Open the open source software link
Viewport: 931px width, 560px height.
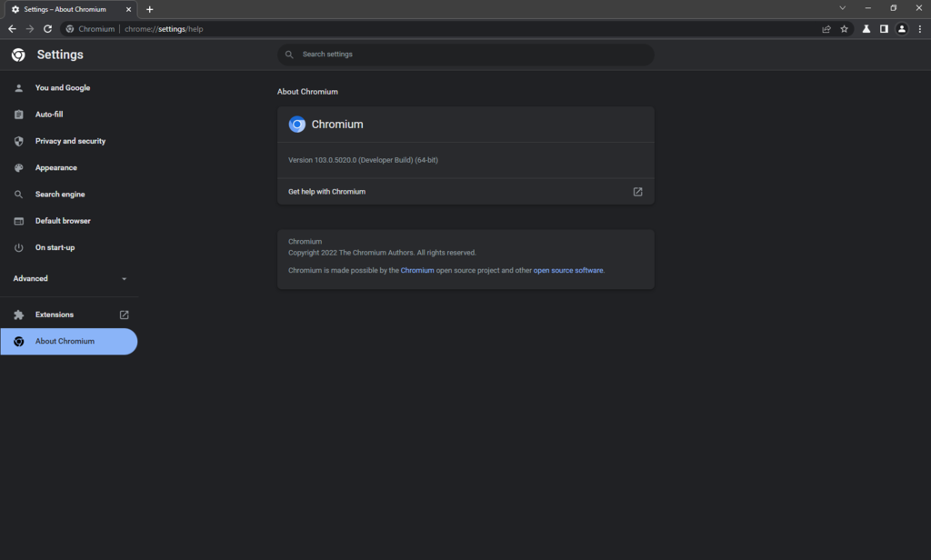click(567, 270)
